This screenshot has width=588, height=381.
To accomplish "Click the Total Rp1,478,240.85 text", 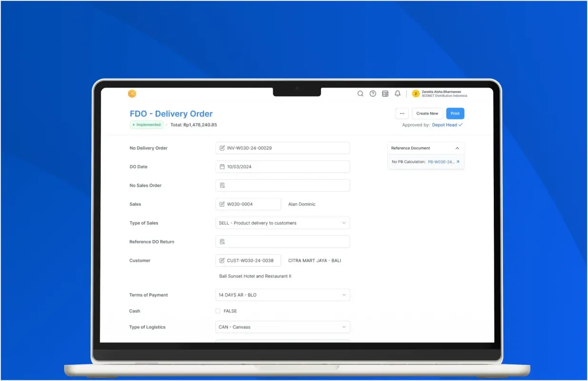I will (194, 125).
